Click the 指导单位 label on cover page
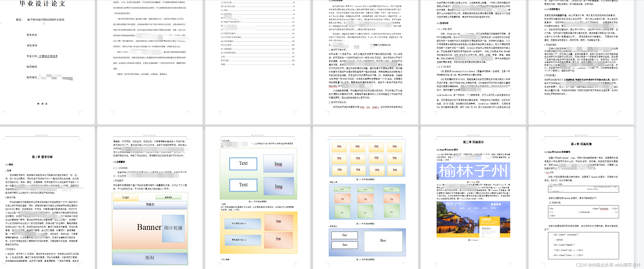The image size is (644, 269). pyautogui.click(x=32, y=77)
